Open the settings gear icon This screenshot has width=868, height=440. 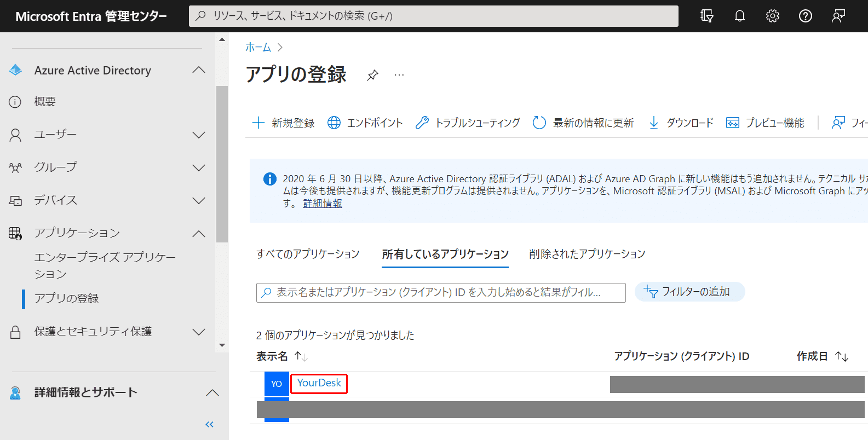coord(772,16)
